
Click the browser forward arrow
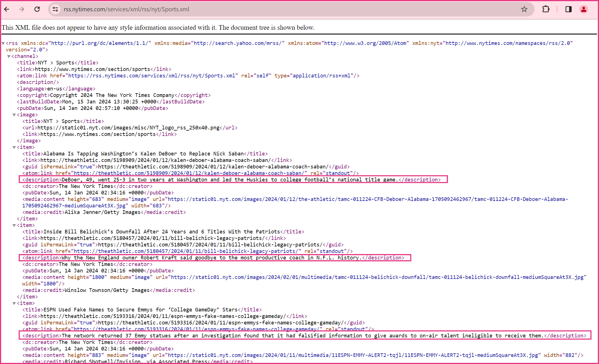[x=22, y=9]
